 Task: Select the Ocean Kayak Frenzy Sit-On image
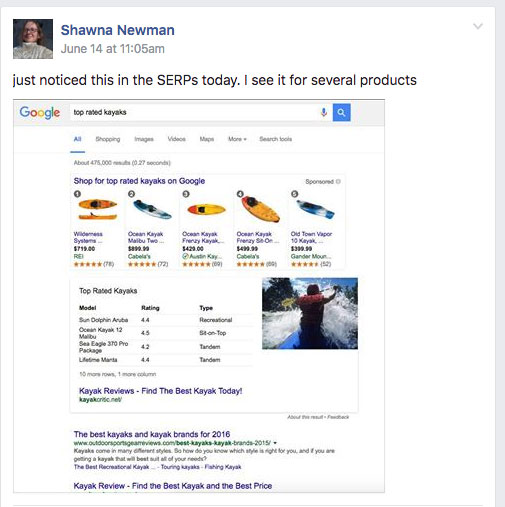(x=260, y=209)
